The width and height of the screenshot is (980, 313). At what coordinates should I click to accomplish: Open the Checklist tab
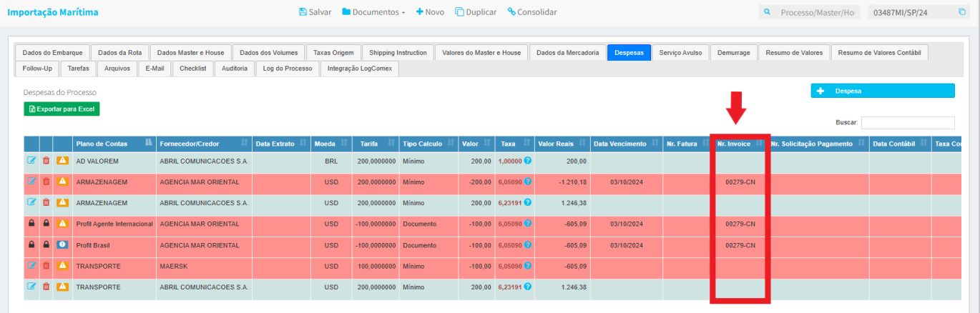click(x=192, y=68)
